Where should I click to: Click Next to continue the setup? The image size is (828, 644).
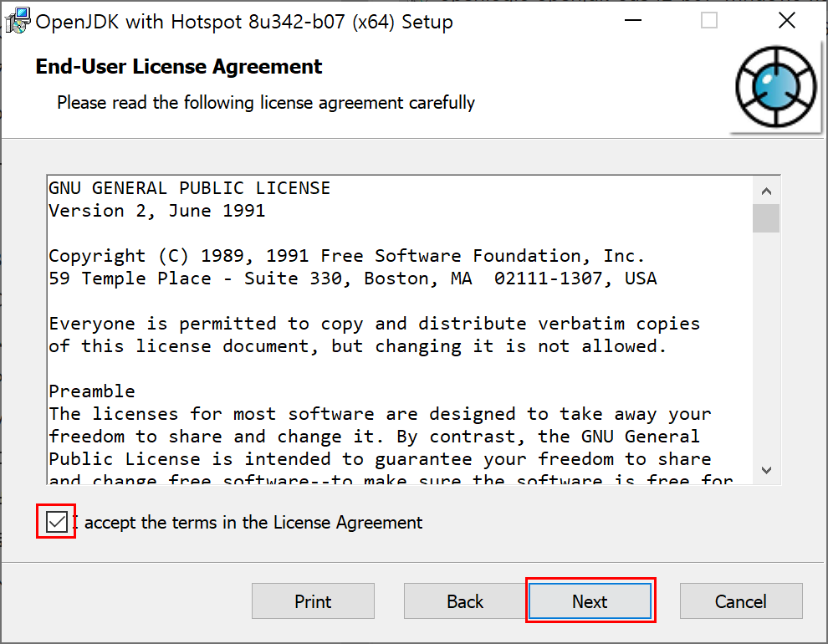click(x=590, y=601)
